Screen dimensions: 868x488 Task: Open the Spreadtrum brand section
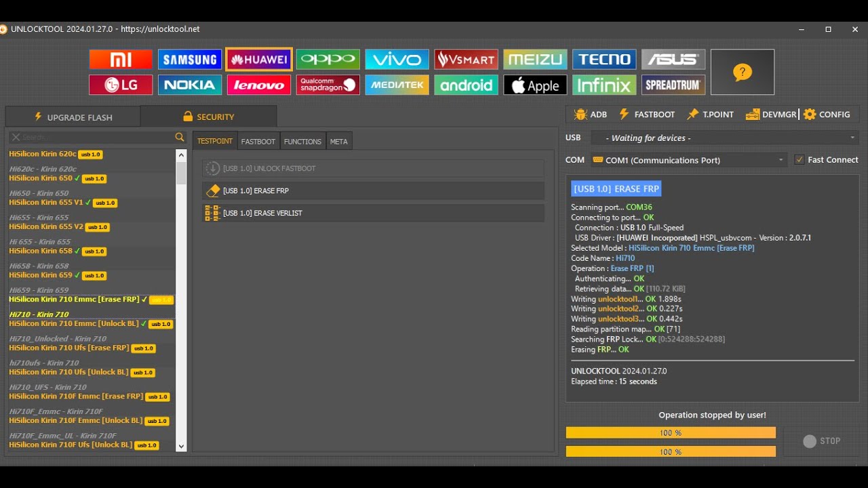[673, 85]
